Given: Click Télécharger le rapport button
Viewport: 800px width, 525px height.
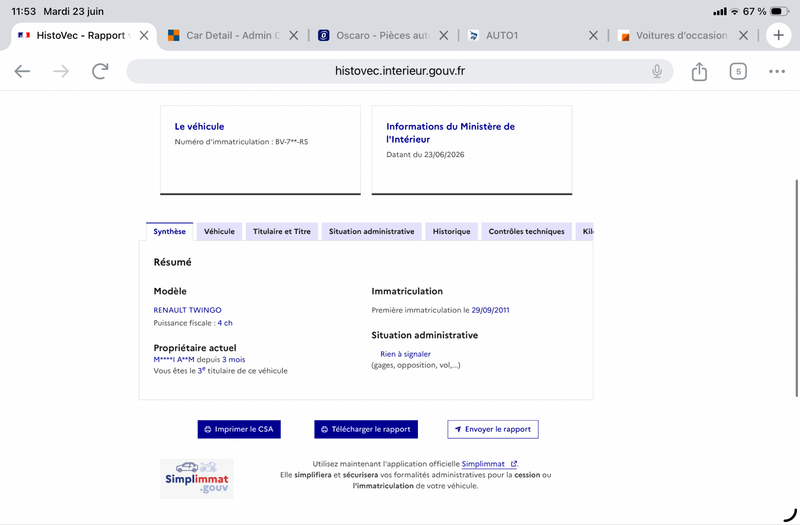Looking at the screenshot, I should 366,429.
